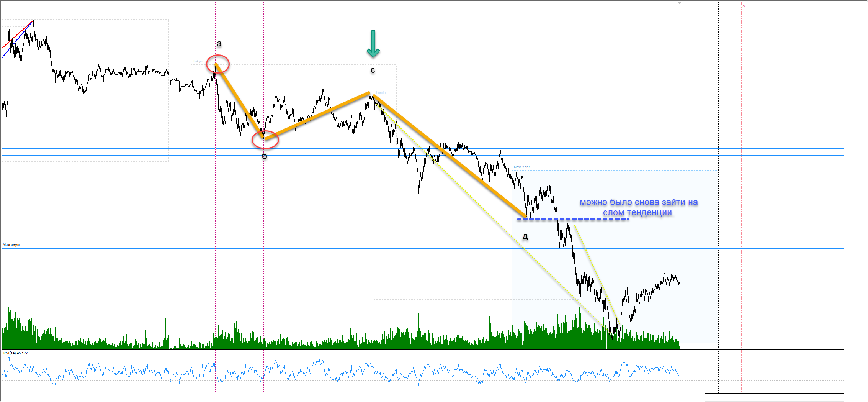The height and width of the screenshot is (402, 868).
Task: Click the 'д' label below orange line end
Action: coord(525,236)
